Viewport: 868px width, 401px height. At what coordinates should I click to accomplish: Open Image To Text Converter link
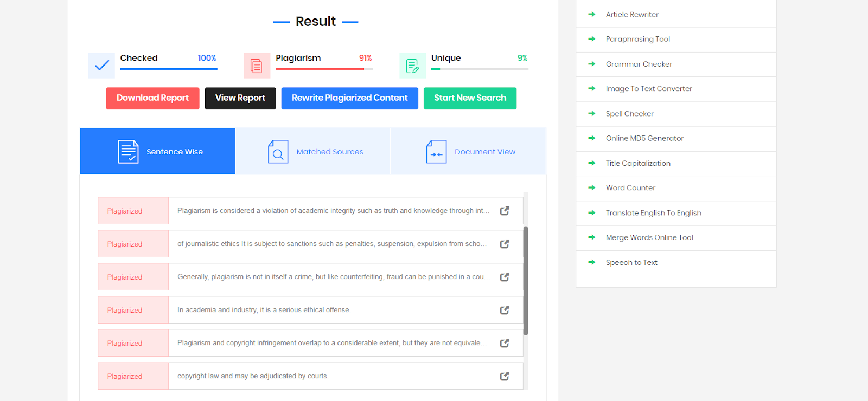649,89
